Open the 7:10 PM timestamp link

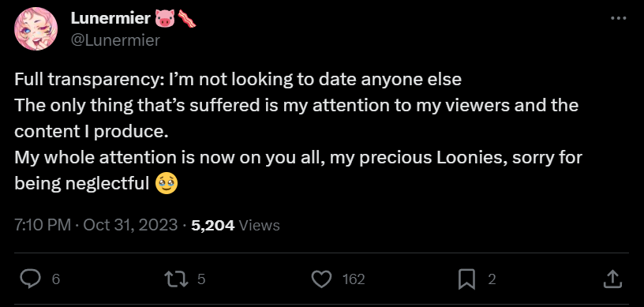click(43, 225)
